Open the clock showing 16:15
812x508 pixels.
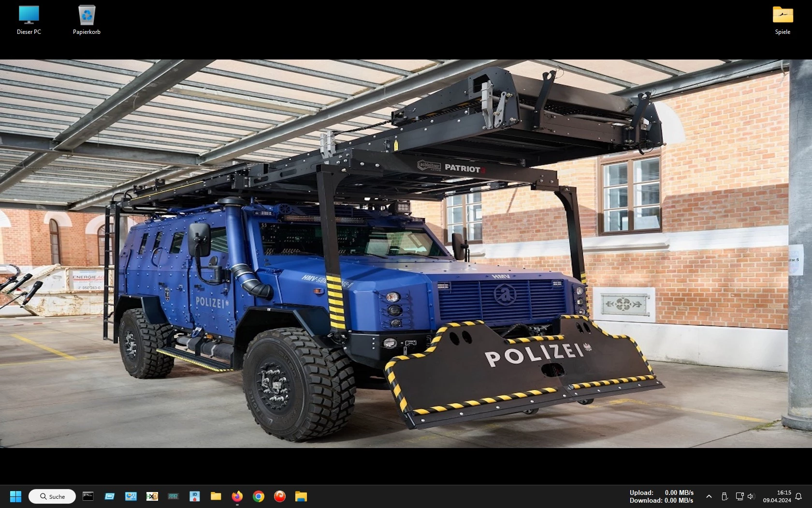pyautogui.click(x=777, y=496)
